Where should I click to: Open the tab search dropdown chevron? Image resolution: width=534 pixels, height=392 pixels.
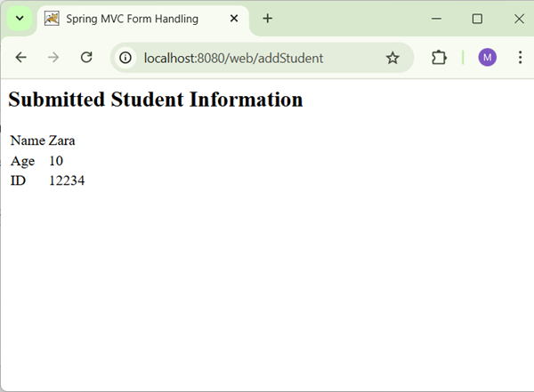click(x=20, y=19)
